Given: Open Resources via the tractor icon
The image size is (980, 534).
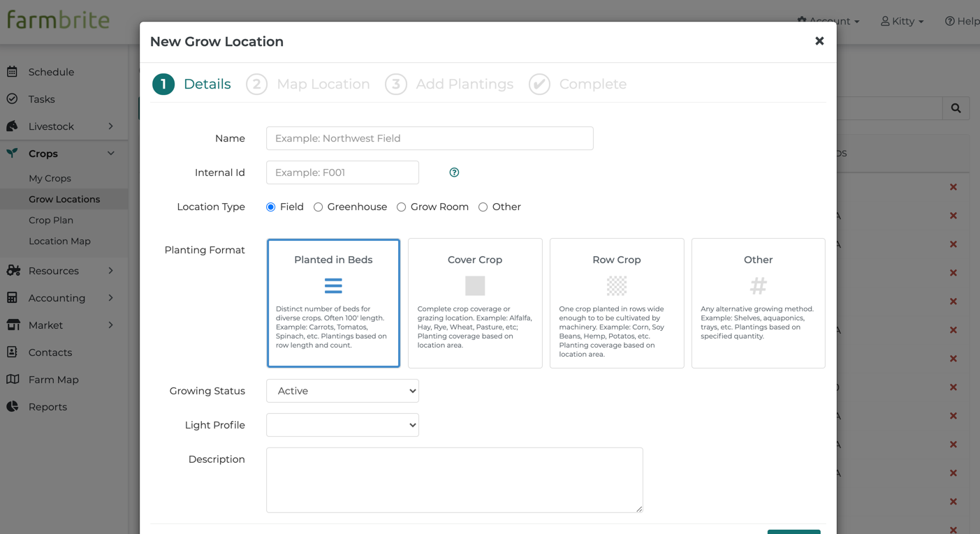Looking at the screenshot, I should [x=13, y=271].
